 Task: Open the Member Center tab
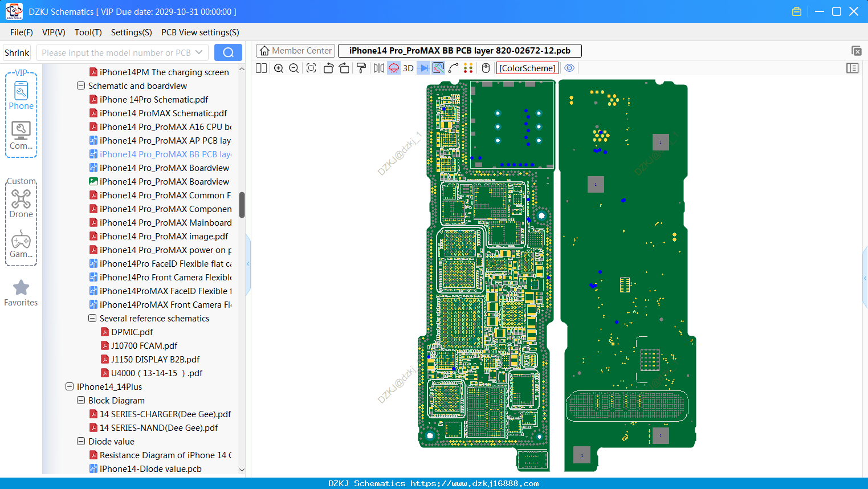point(295,51)
